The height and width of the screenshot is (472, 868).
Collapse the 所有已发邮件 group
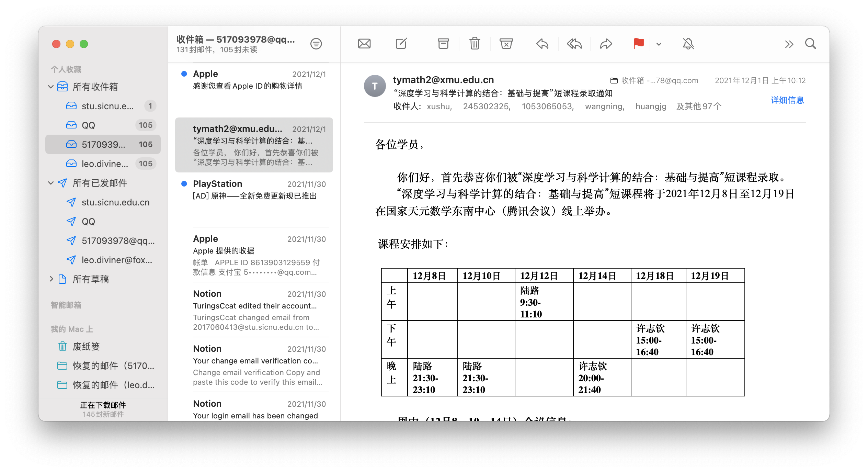pyautogui.click(x=51, y=183)
